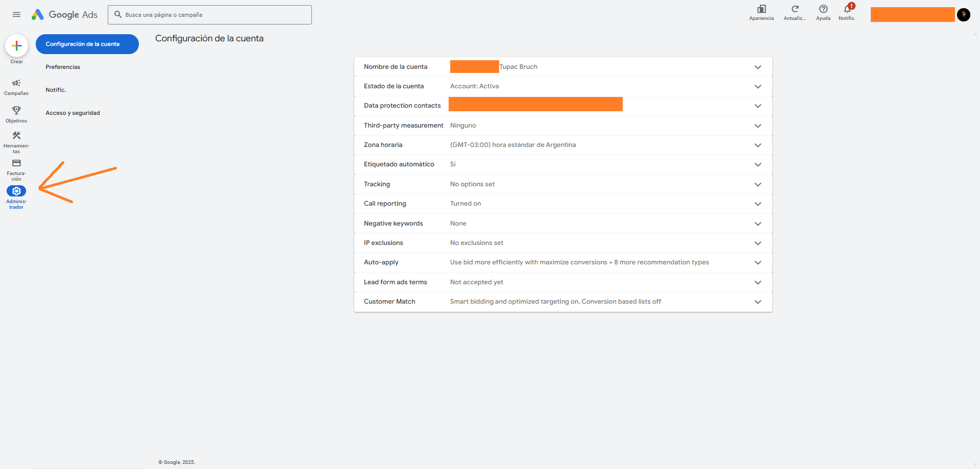
Task: Open the Apariencia icon
Action: [761, 9]
